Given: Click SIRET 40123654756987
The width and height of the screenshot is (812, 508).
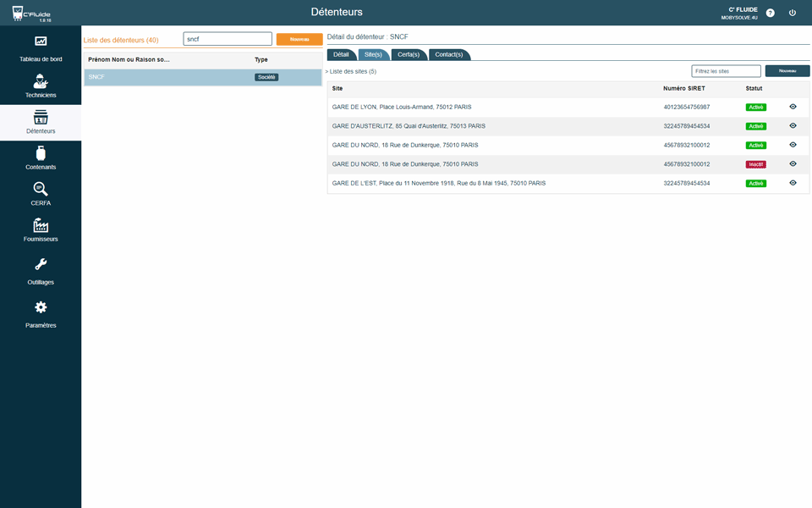Looking at the screenshot, I should point(687,108).
